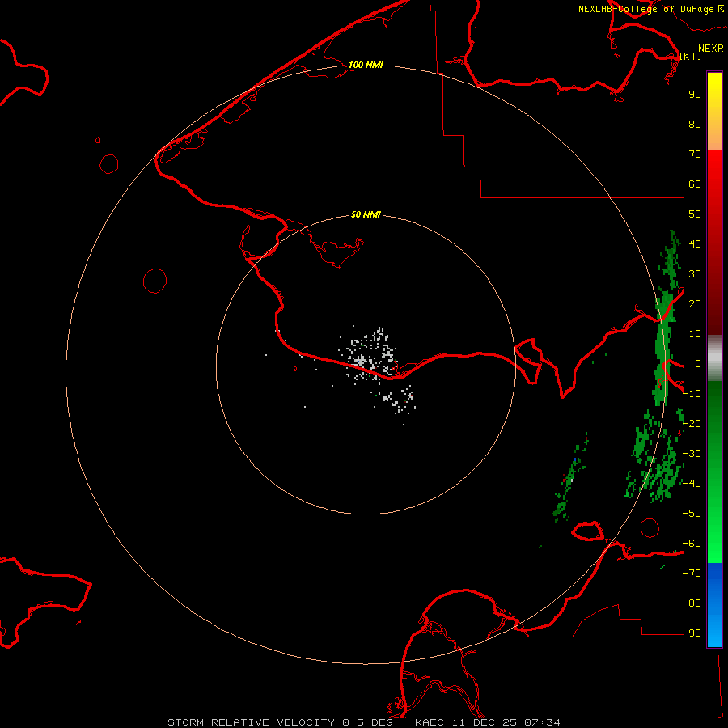Click the "100 NMI" range ring label
Image resolution: width=728 pixels, height=728 pixels.
tap(366, 65)
